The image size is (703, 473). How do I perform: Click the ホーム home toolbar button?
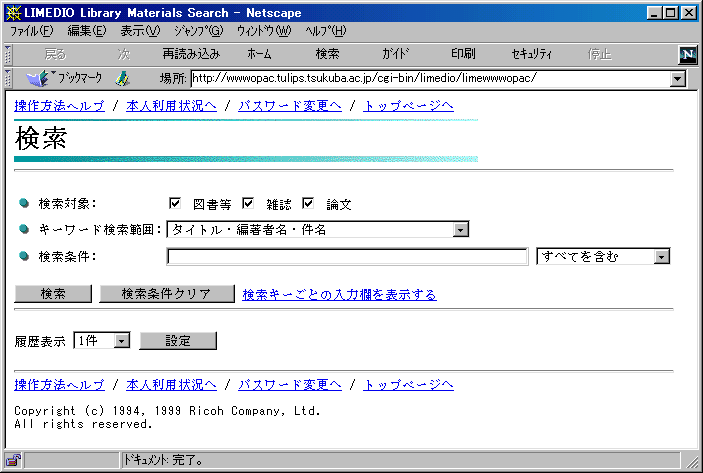[259, 54]
